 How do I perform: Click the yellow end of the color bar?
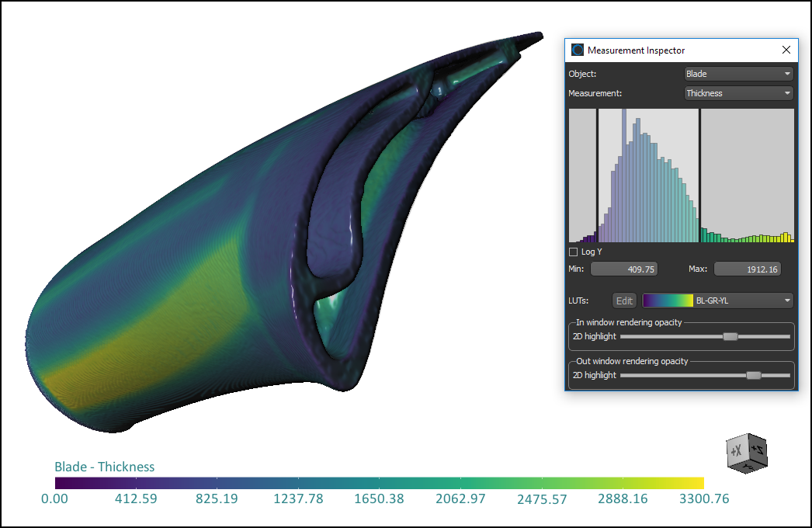pos(695,482)
